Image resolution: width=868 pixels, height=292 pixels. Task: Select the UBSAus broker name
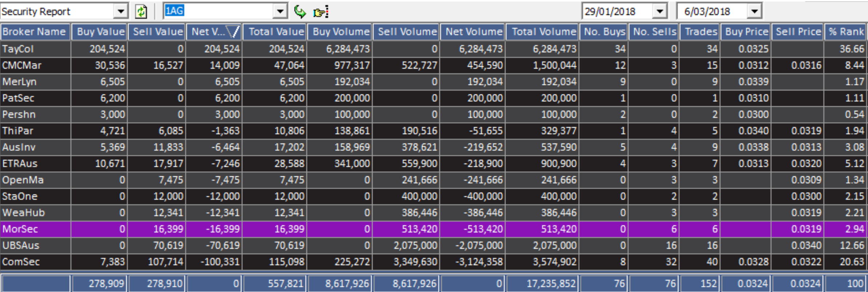(x=21, y=245)
